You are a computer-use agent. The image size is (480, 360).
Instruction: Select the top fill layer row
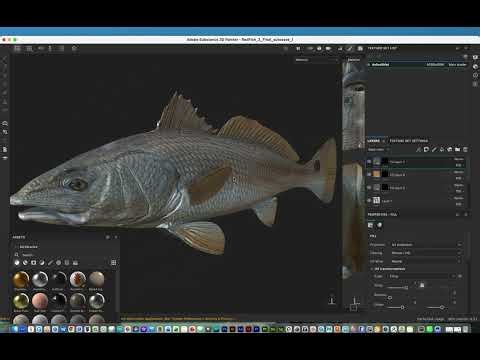(417, 162)
